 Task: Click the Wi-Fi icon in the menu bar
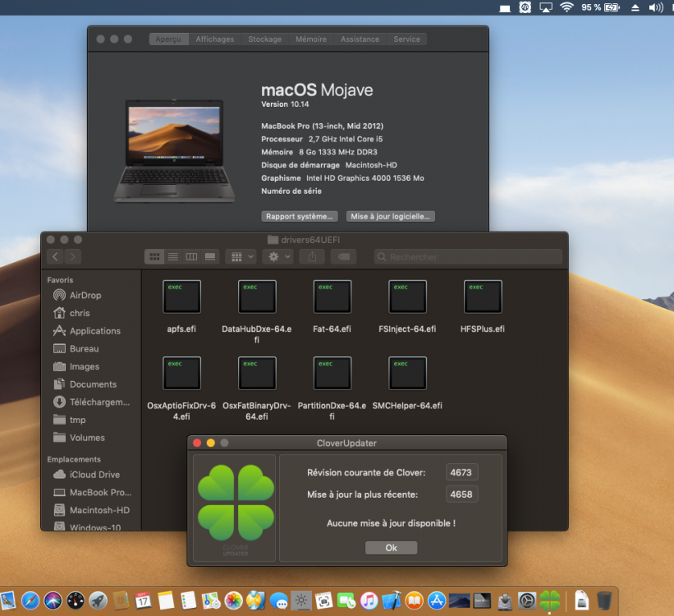point(567,7)
